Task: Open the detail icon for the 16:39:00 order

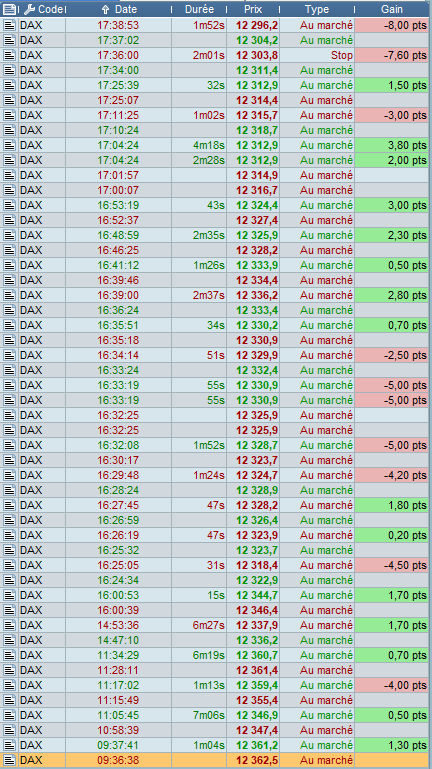Action: [x=9, y=295]
